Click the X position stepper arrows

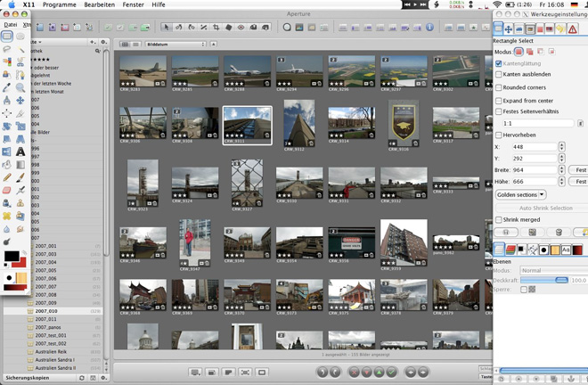(562, 147)
